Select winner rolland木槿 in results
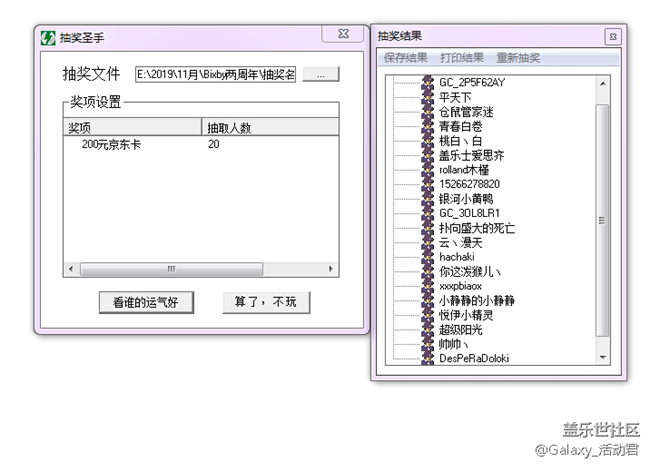The image size is (650, 472). pos(464,169)
